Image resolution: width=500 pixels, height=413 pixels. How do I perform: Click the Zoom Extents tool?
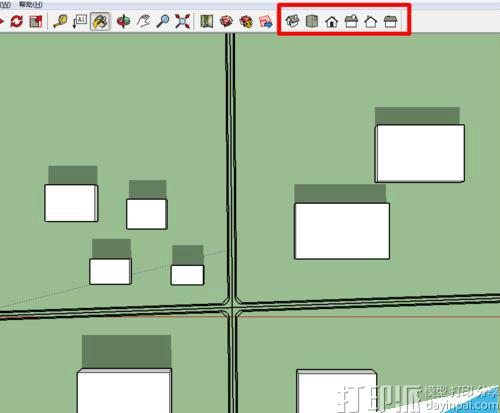(183, 21)
